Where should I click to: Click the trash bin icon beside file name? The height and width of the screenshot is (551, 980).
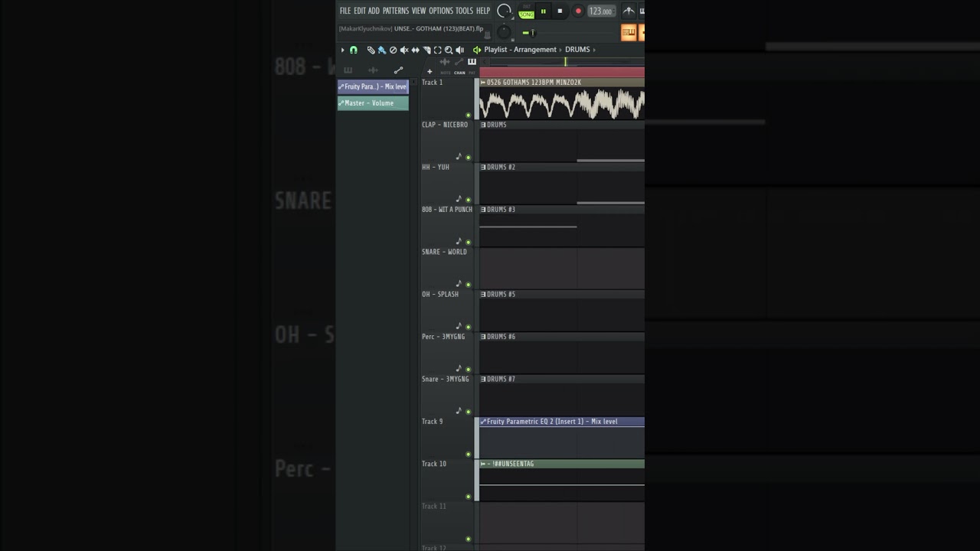[487, 34]
